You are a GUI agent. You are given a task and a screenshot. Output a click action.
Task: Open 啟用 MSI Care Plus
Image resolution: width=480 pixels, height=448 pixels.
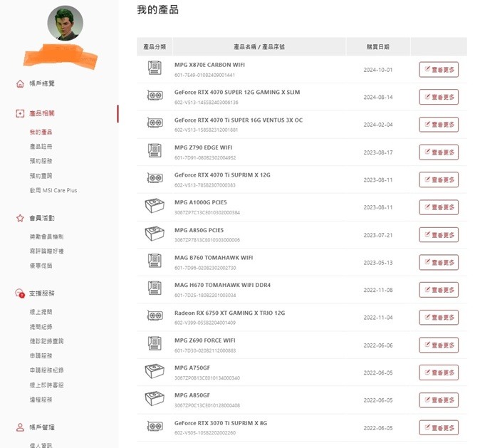(53, 190)
